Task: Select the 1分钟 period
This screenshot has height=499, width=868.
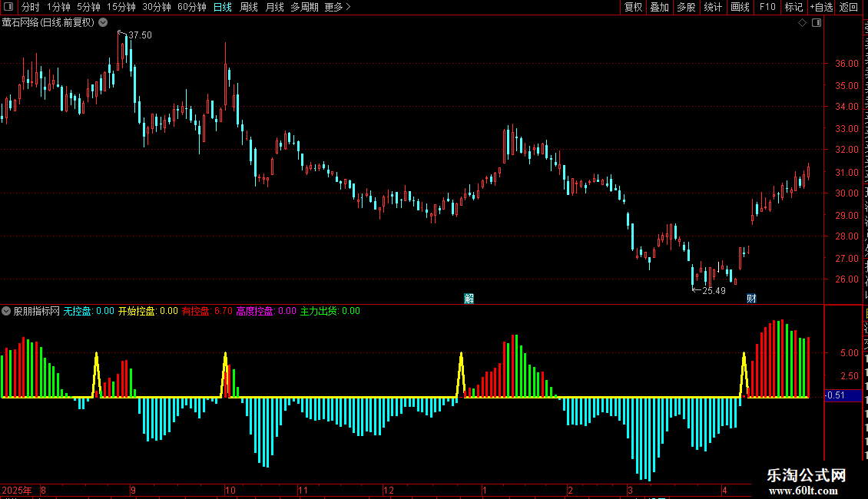Action: [58, 7]
